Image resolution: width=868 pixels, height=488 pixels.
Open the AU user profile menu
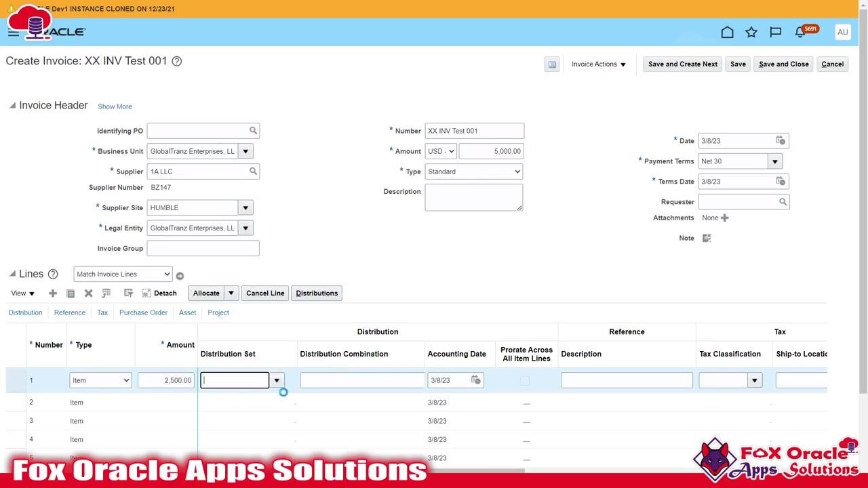pos(843,32)
